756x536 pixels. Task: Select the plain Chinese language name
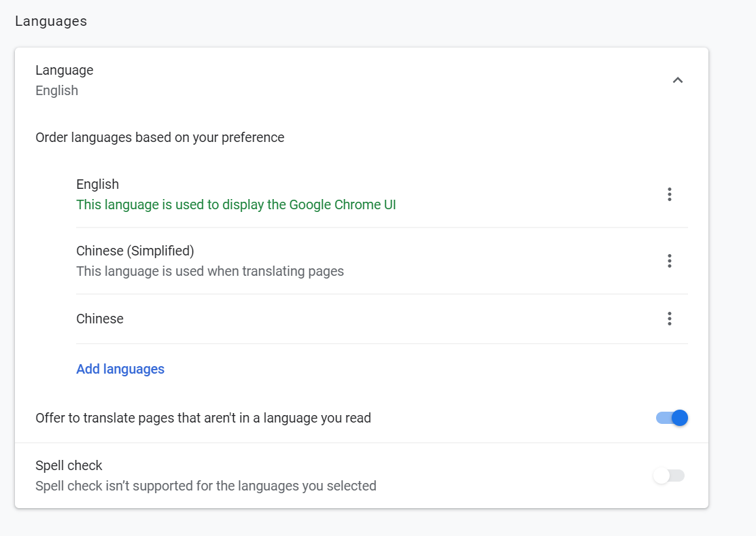[100, 319]
